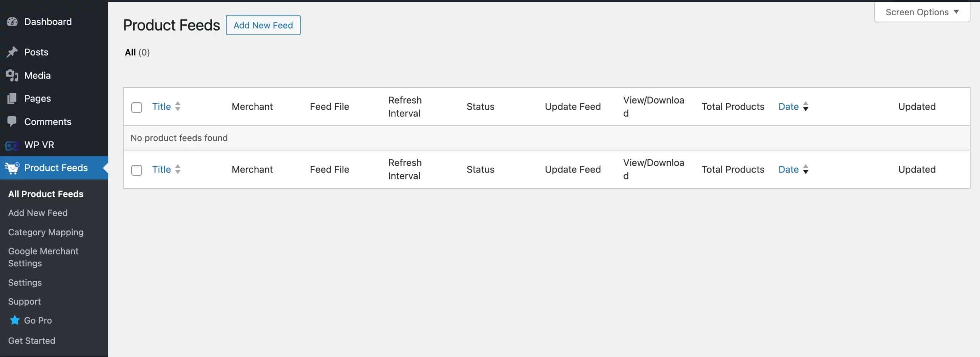This screenshot has width=980, height=357.
Task: Click the Posts pushpin icon
Action: coord(12,52)
